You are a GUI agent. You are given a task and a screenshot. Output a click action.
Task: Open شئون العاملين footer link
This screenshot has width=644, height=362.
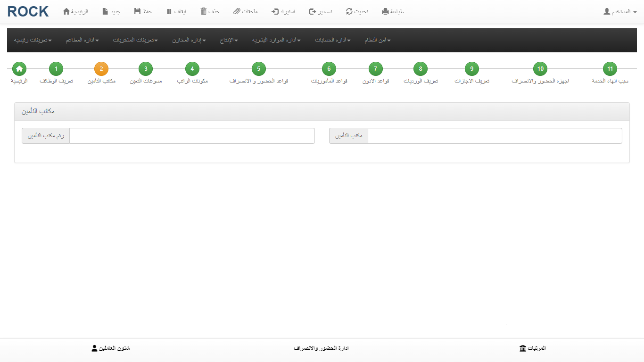110,348
